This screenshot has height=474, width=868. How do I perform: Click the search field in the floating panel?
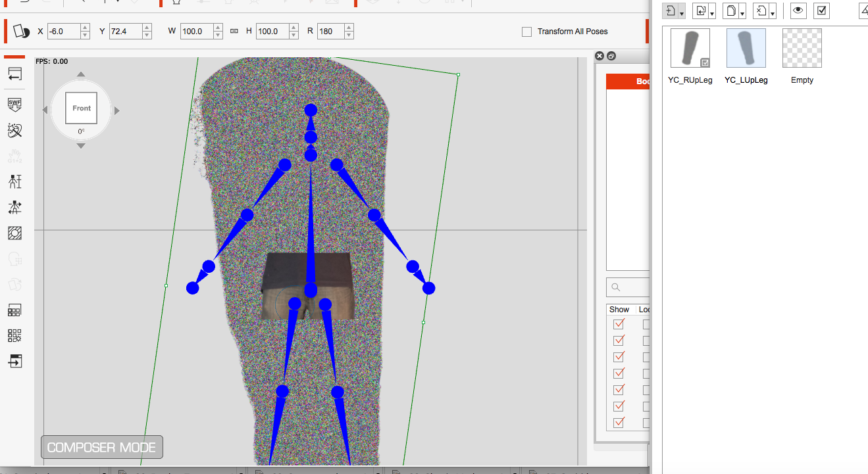click(628, 287)
